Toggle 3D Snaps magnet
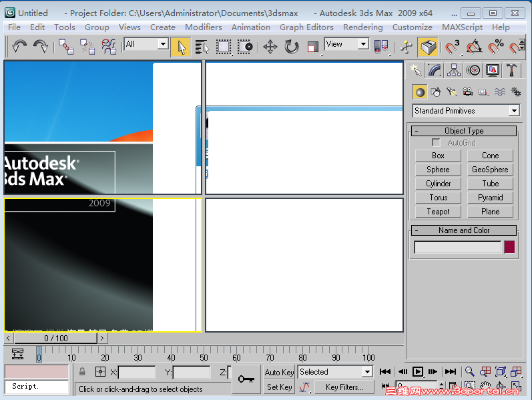 pyautogui.click(x=453, y=47)
